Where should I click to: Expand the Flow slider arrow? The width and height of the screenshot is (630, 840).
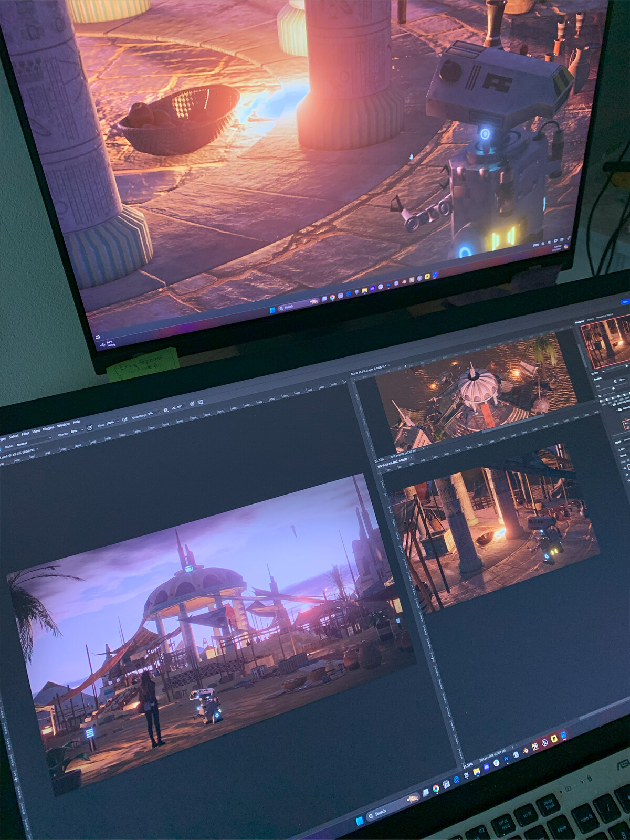(x=118, y=422)
